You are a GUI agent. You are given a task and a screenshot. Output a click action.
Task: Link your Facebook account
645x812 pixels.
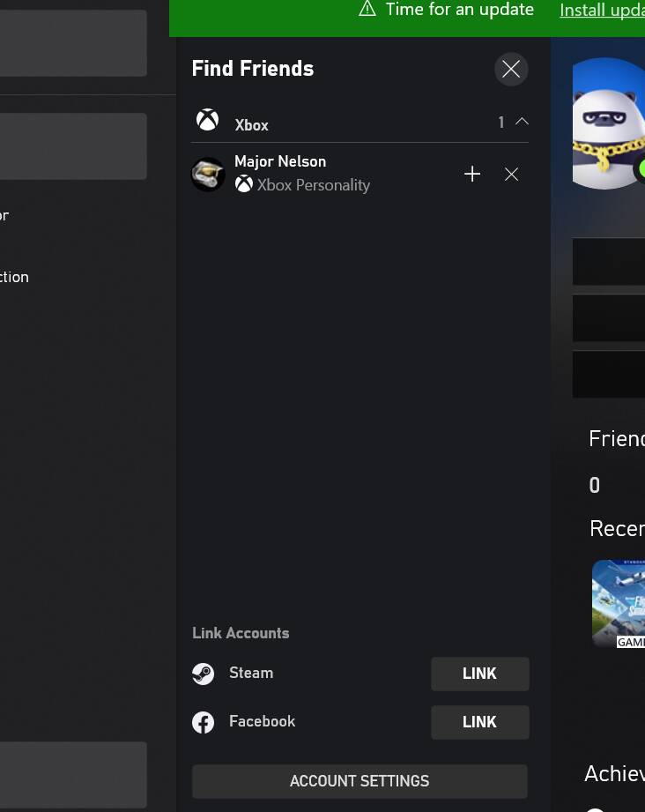coord(480,722)
